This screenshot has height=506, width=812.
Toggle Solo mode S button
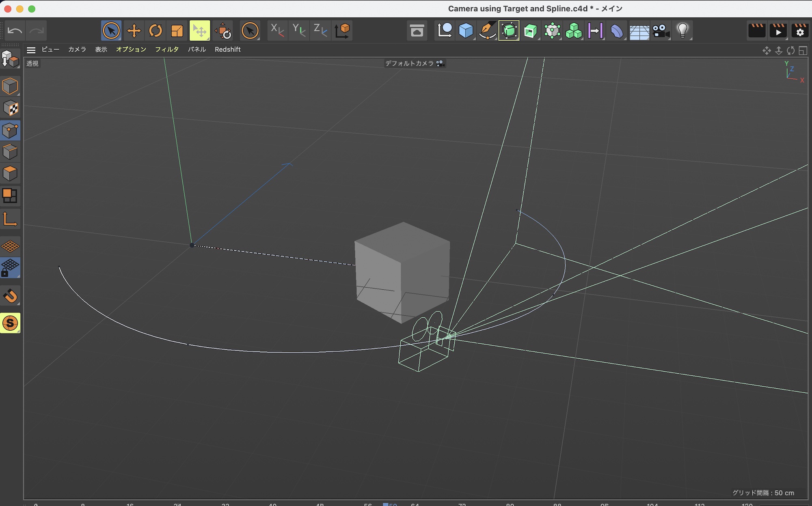pos(10,323)
